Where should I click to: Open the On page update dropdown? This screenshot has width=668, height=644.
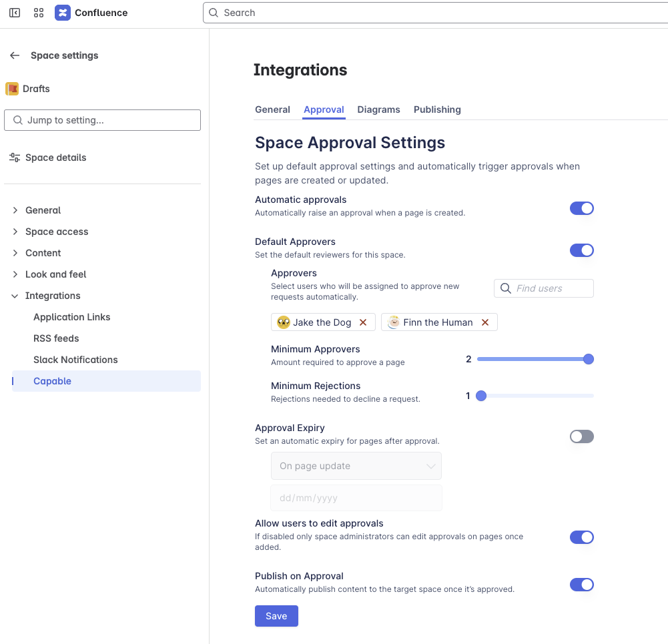click(x=356, y=466)
